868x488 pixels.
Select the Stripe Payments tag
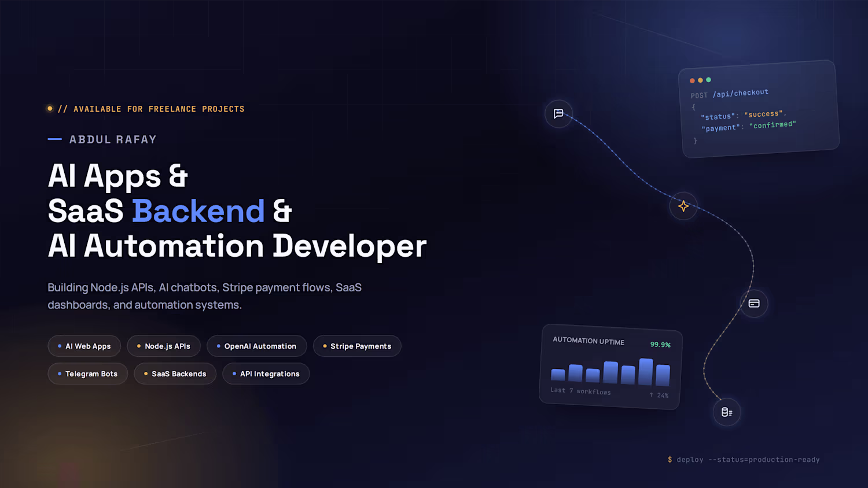[357, 346]
